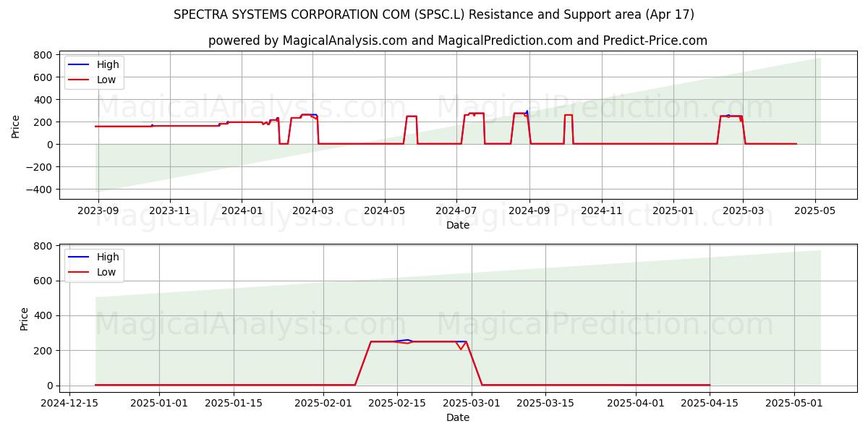Click the 2025-02-01 date tick label

pos(323,403)
